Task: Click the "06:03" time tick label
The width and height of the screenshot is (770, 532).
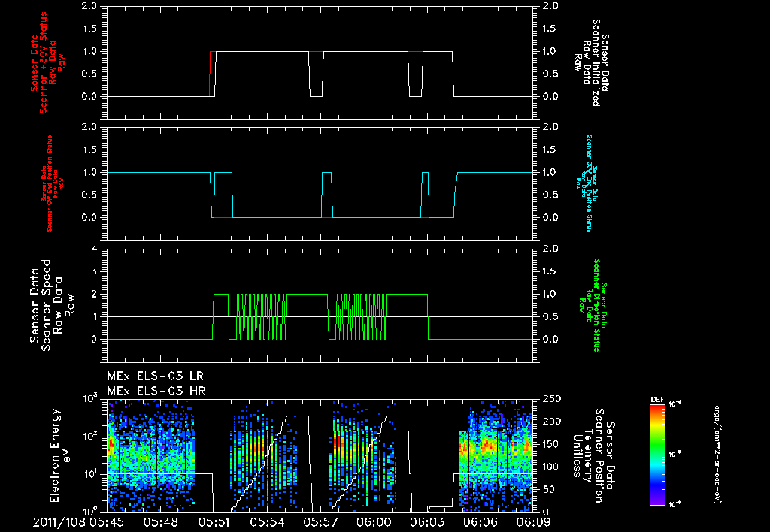Action: [x=427, y=522]
